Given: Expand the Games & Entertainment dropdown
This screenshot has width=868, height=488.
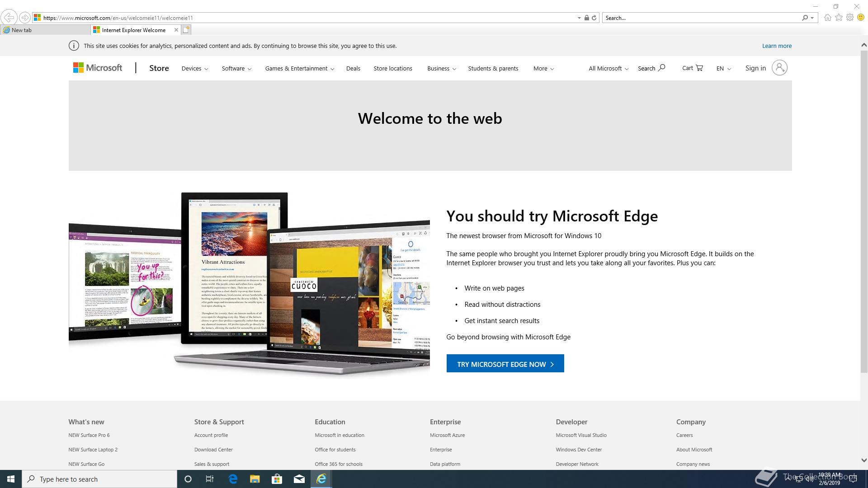Looking at the screenshot, I should coord(299,69).
